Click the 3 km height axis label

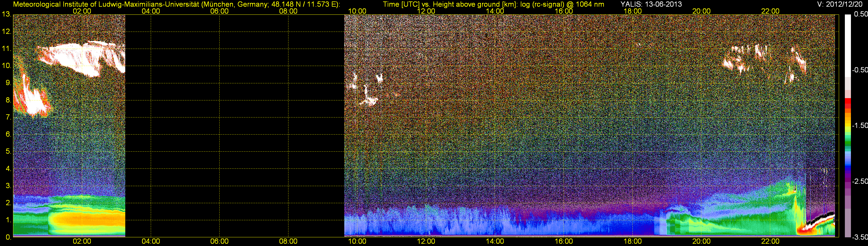tap(8, 186)
